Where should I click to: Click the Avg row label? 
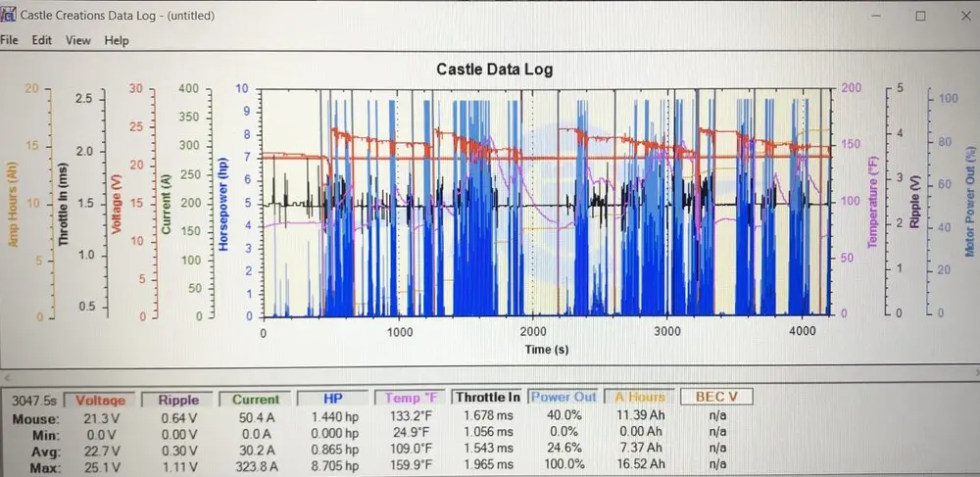pyautogui.click(x=46, y=451)
